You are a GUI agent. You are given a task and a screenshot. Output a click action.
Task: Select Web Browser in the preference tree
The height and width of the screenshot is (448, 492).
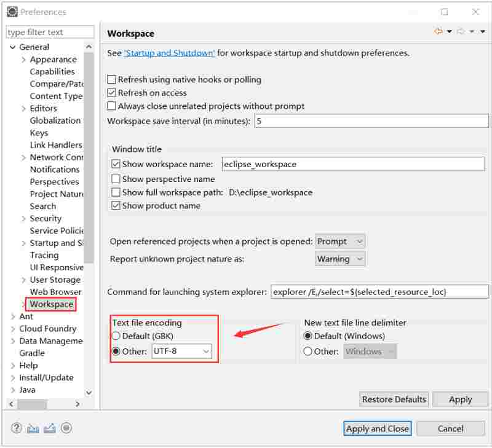coord(55,292)
